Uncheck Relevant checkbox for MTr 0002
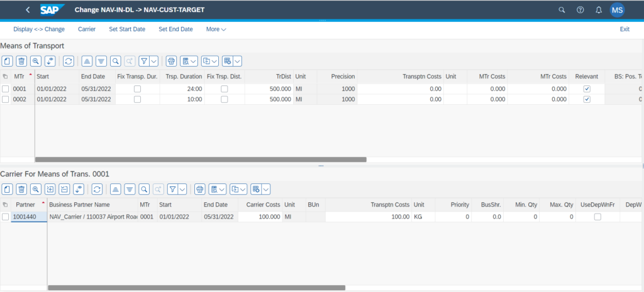Image resolution: width=644 pixels, height=292 pixels. (x=587, y=99)
